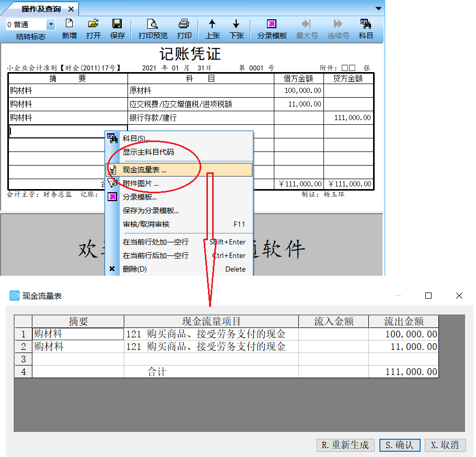Open print preview using 打印预览 icon
Viewport: 476px width, 457px height.
pos(153,26)
